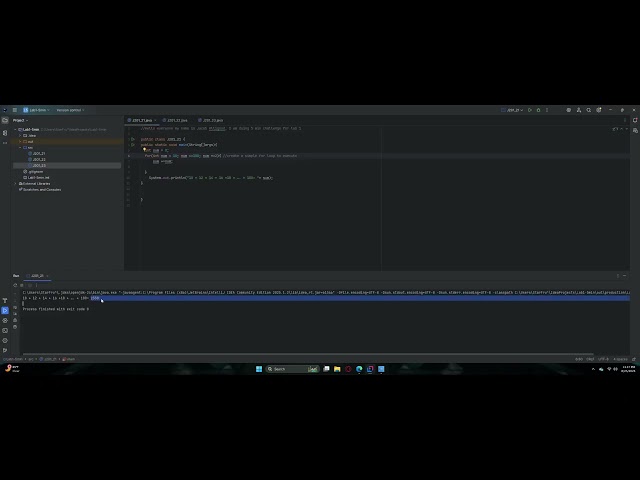The image size is (640, 480).
Task: Collapse the Lab1-5min root node
Action: pyautogui.click(x=16, y=129)
